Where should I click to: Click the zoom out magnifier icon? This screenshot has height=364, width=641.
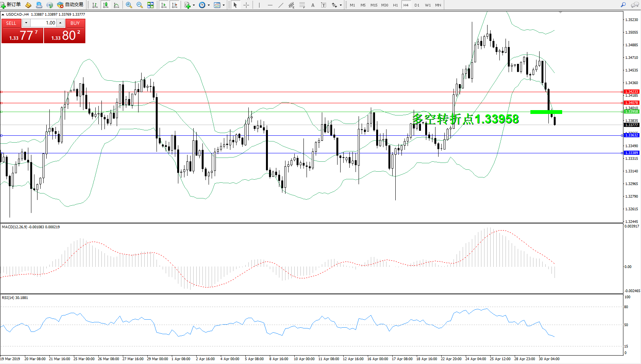click(140, 5)
